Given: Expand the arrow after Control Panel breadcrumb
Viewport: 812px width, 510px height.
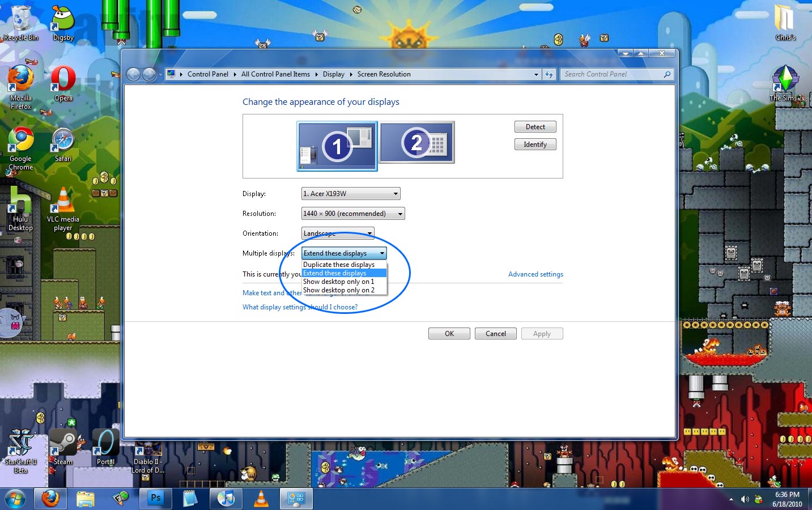Looking at the screenshot, I should (x=235, y=74).
